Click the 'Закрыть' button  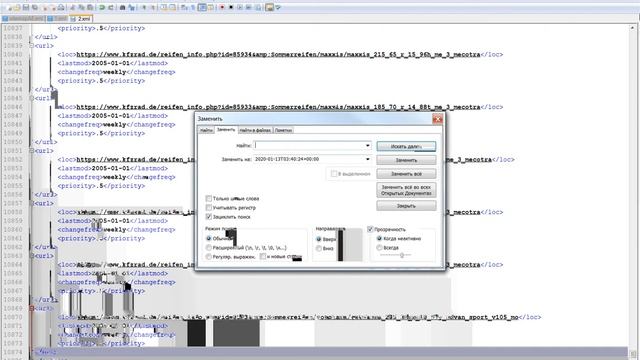406,206
